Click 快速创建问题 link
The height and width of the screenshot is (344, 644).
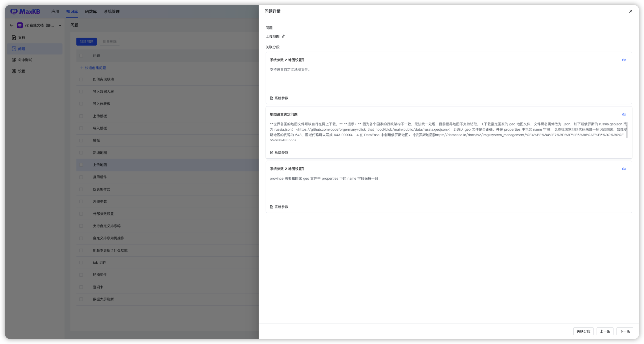93,68
